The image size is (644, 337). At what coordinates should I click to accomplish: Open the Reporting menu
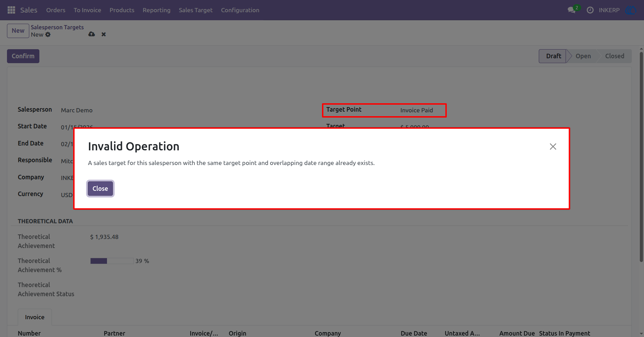tap(156, 10)
